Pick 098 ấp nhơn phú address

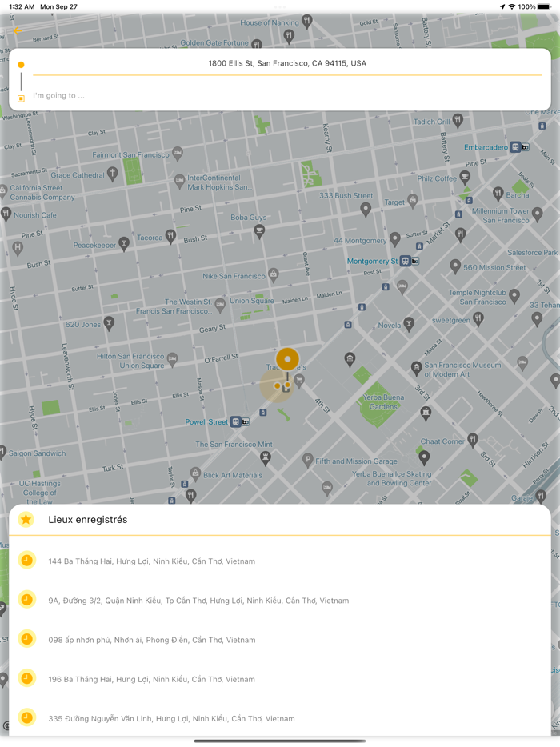click(151, 640)
